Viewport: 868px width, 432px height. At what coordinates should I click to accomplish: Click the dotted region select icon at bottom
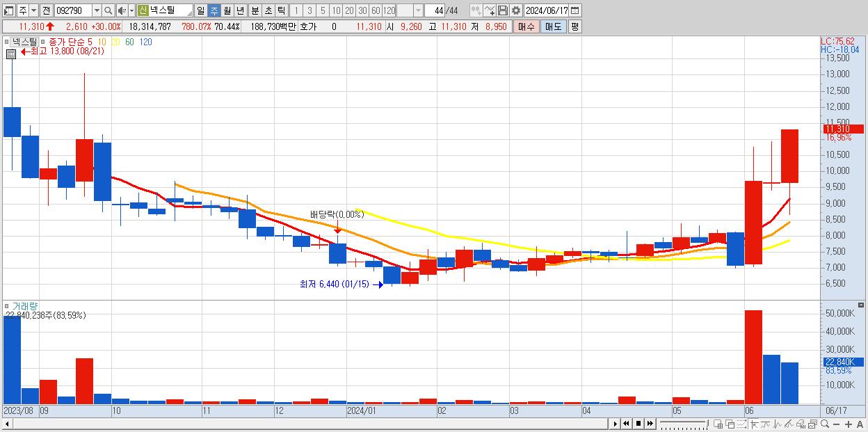point(741,424)
